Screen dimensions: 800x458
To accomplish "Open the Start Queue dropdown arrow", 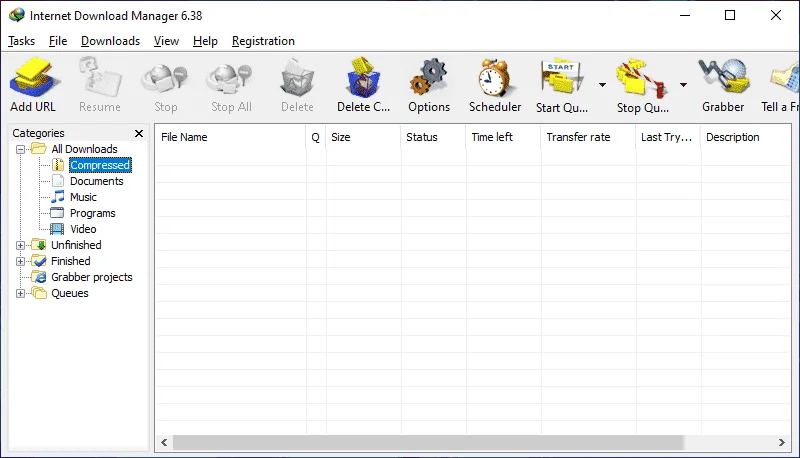I will click(603, 85).
